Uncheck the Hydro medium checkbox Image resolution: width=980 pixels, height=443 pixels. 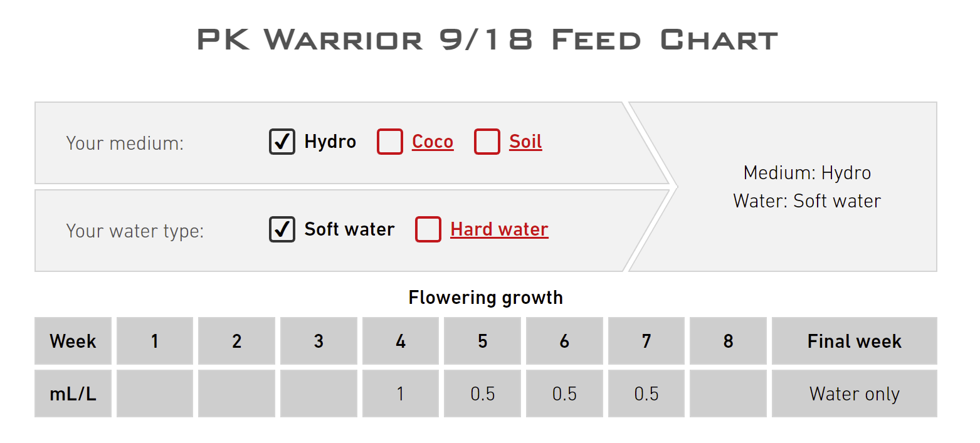282,142
